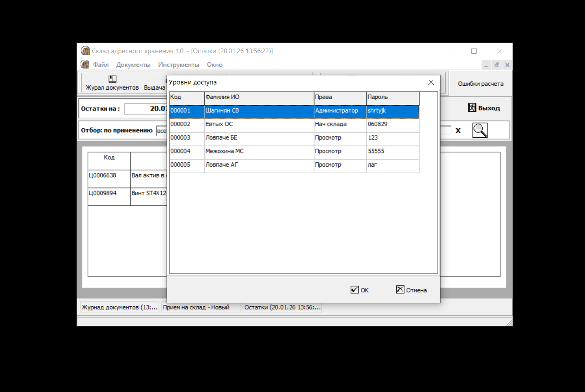Select the row for Евтых ОС

click(x=294, y=125)
